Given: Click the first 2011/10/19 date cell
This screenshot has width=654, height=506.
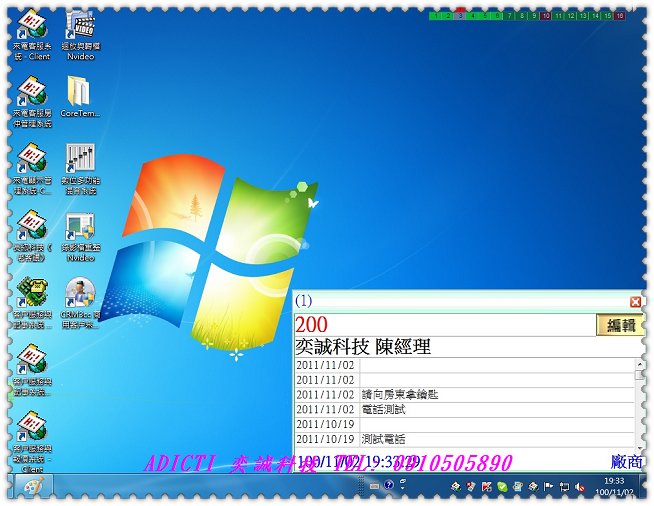Looking at the screenshot, I should 326,424.
